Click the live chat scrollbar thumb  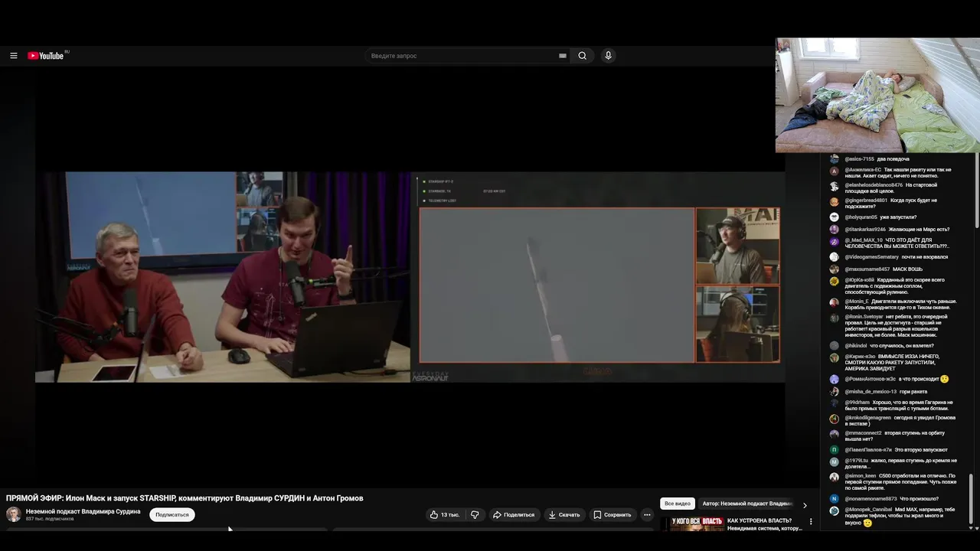(972, 497)
